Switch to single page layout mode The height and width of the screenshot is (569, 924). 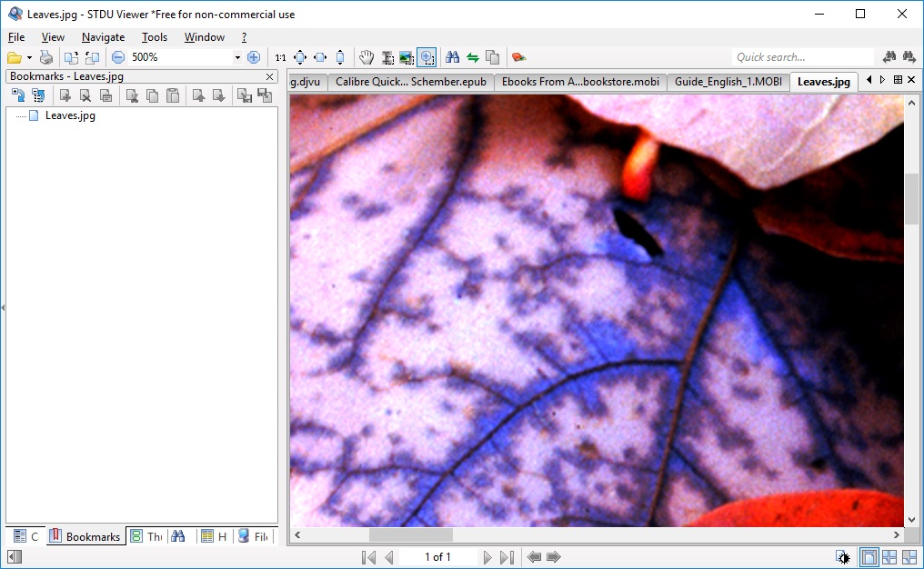pyautogui.click(x=870, y=556)
